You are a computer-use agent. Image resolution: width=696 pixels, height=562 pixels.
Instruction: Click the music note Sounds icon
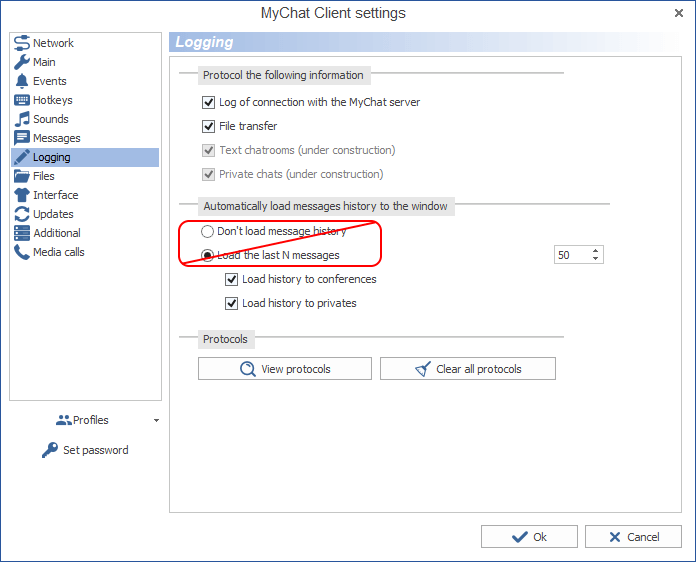[22, 119]
